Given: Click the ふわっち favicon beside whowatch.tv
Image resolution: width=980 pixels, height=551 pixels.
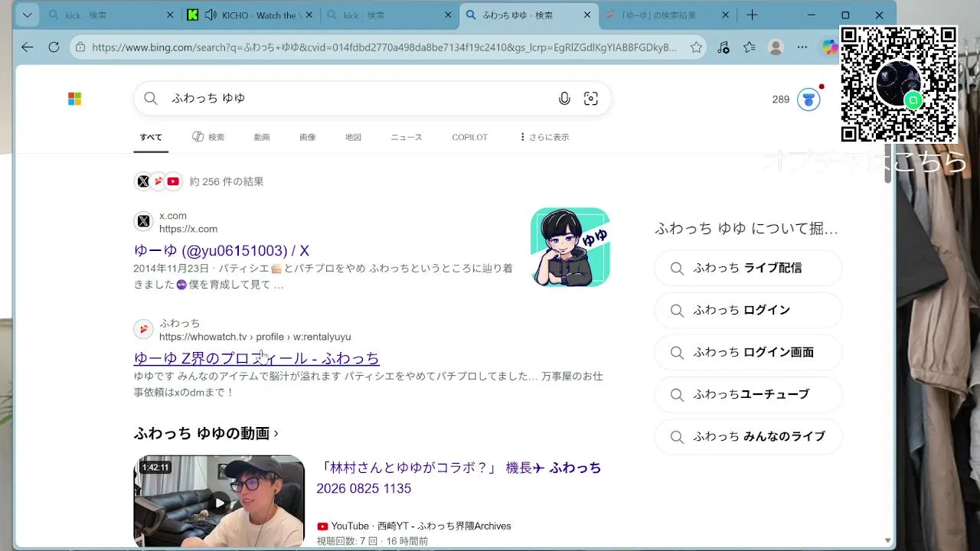Looking at the screenshot, I should coord(144,329).
